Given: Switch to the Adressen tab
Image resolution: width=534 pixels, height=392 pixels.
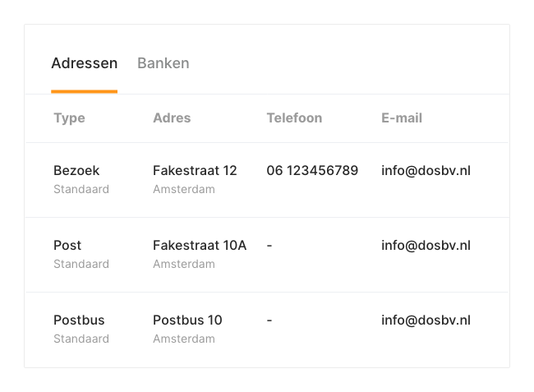Looking at the screenshot, I should (84, 63).
